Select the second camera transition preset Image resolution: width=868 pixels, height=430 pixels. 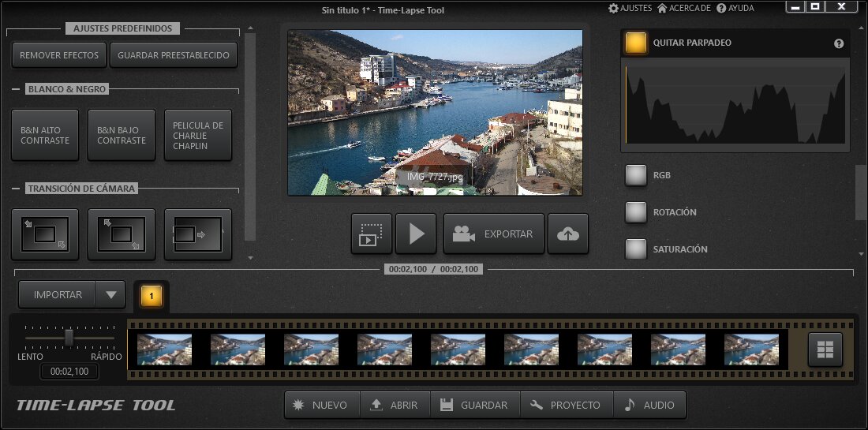pyautogui.click(x=121, y=234)
